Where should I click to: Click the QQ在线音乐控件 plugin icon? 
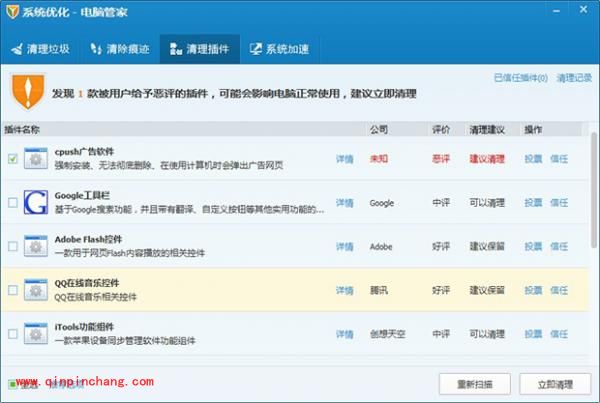coord(36,290)
